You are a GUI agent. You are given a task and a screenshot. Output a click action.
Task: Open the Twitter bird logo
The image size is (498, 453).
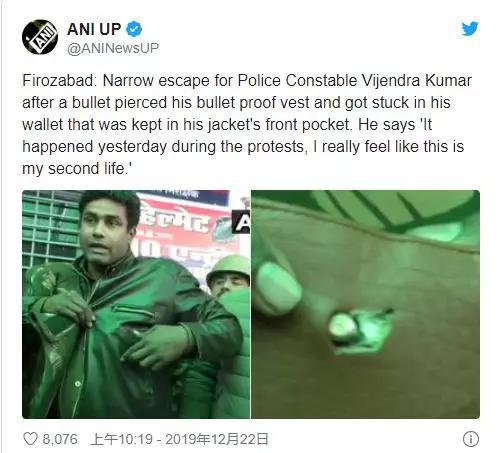(470, 29)
